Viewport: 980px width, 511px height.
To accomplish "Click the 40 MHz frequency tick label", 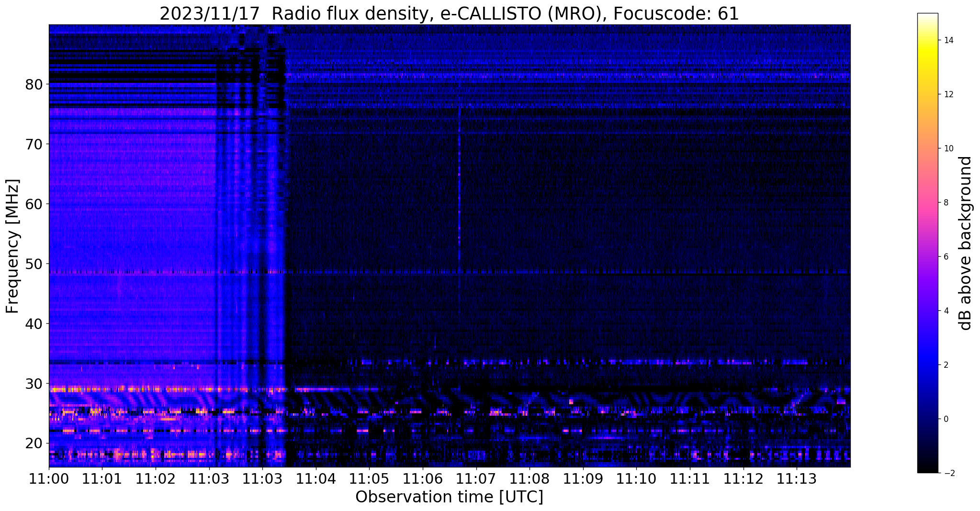I will 34,324.
